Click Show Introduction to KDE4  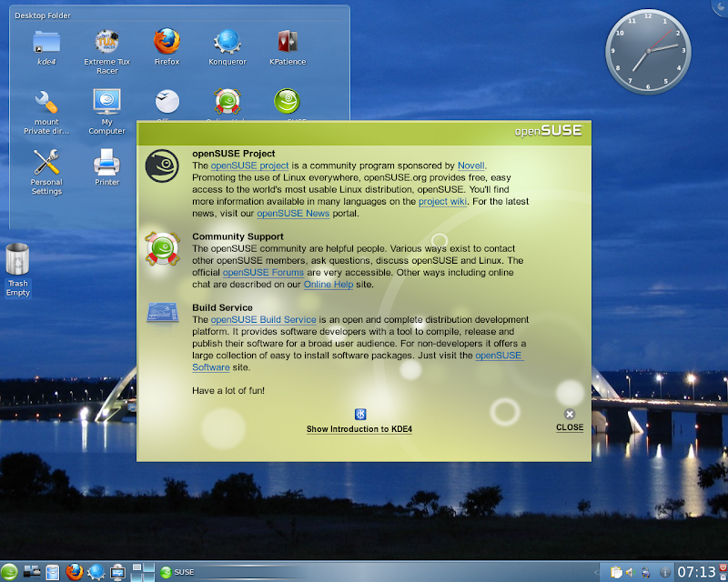[359, 429]
